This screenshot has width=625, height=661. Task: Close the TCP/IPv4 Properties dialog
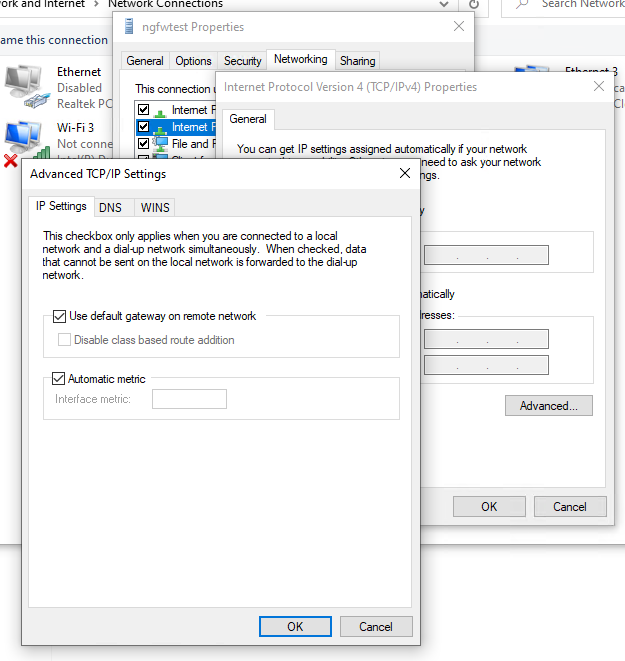[599, 86]
